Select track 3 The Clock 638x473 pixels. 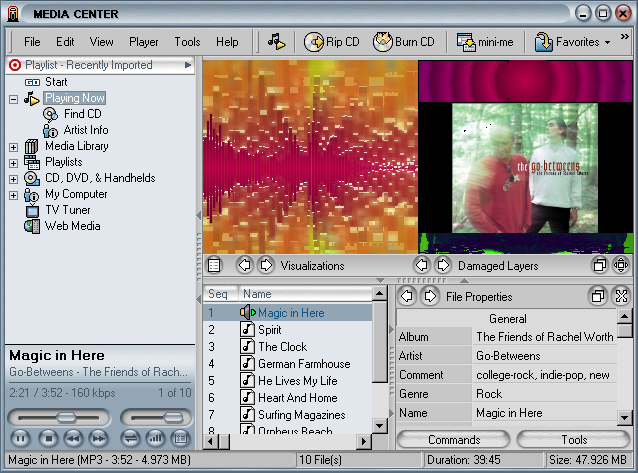pyautogui.click(x=287, y=347)
